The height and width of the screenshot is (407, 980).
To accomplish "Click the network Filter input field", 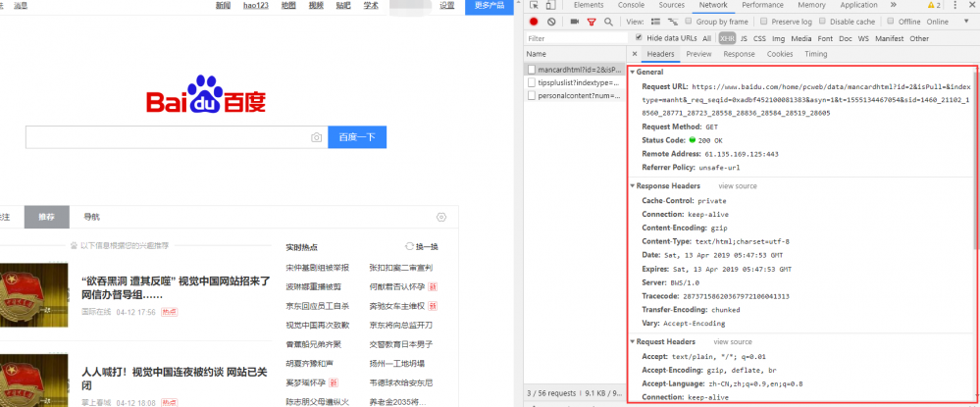I will click(x=576, y=38).
